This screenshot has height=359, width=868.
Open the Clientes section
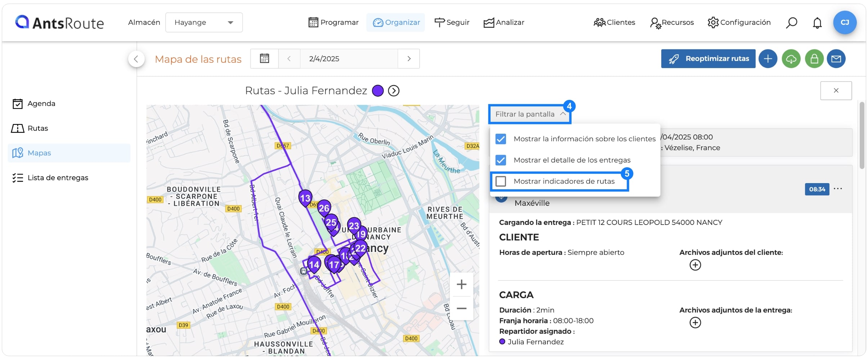[x=614, y=22]
